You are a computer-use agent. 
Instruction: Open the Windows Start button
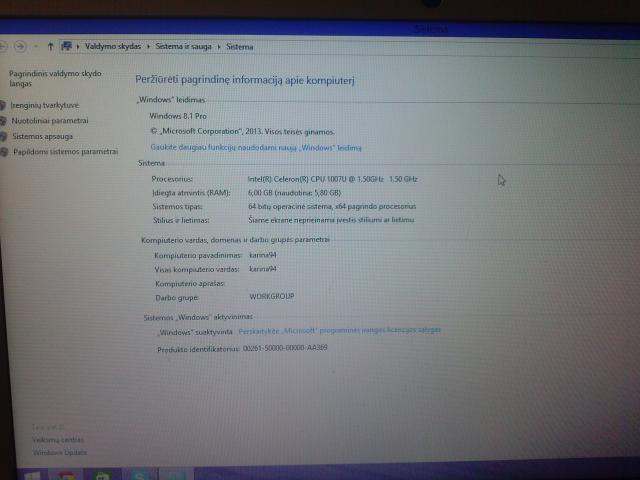[33, 475]
